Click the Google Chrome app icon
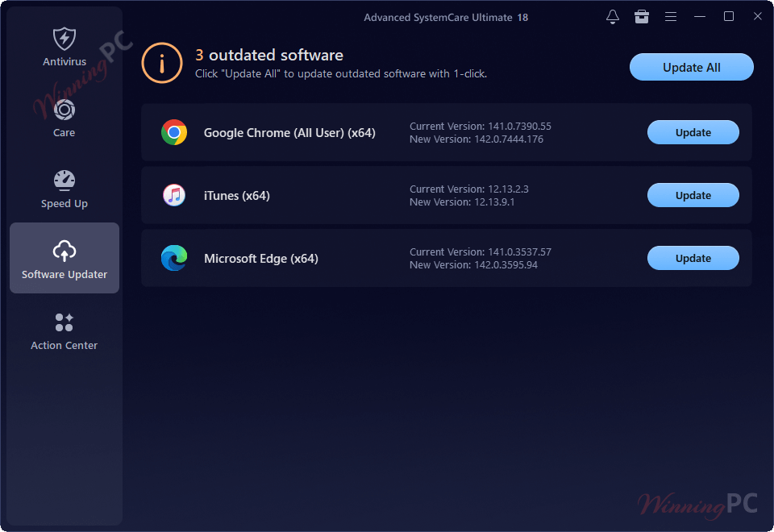The width and height of the screenshot is (774, 532). [174, 132]
